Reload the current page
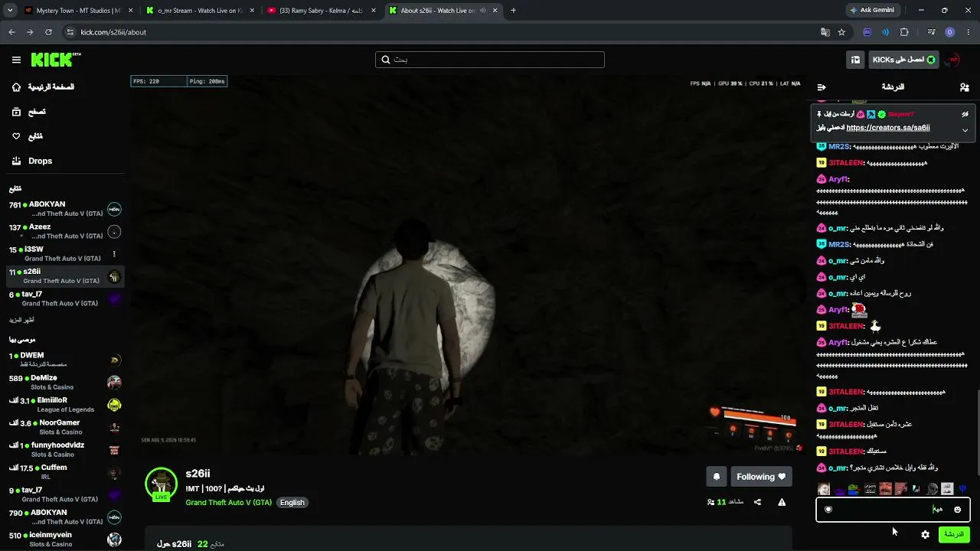 pos(48,32)
